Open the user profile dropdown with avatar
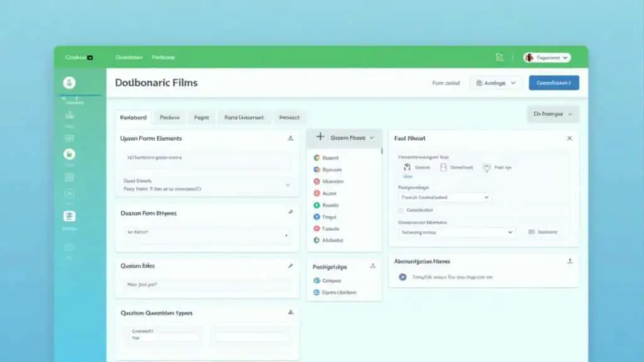 point(546,57)
